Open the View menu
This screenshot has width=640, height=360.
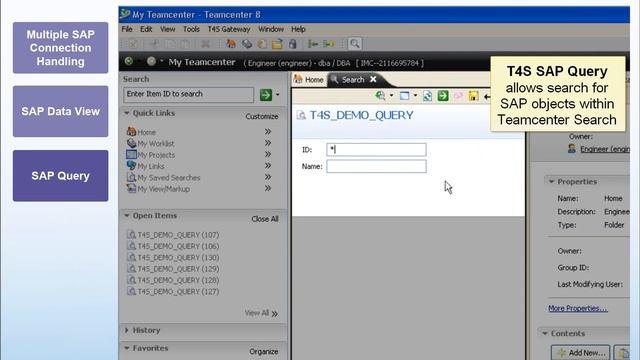[167, 29]
